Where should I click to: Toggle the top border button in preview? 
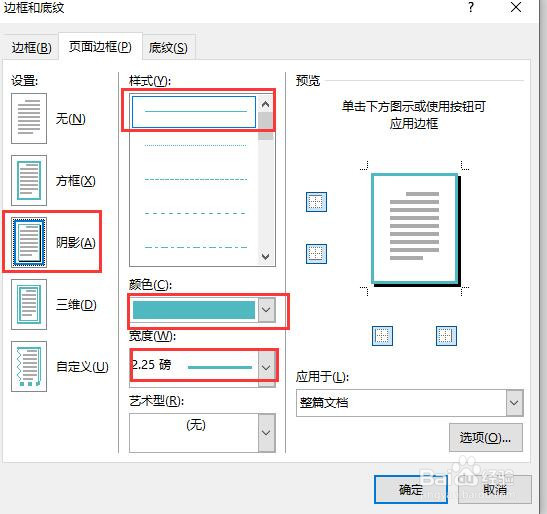coord(316,202)
